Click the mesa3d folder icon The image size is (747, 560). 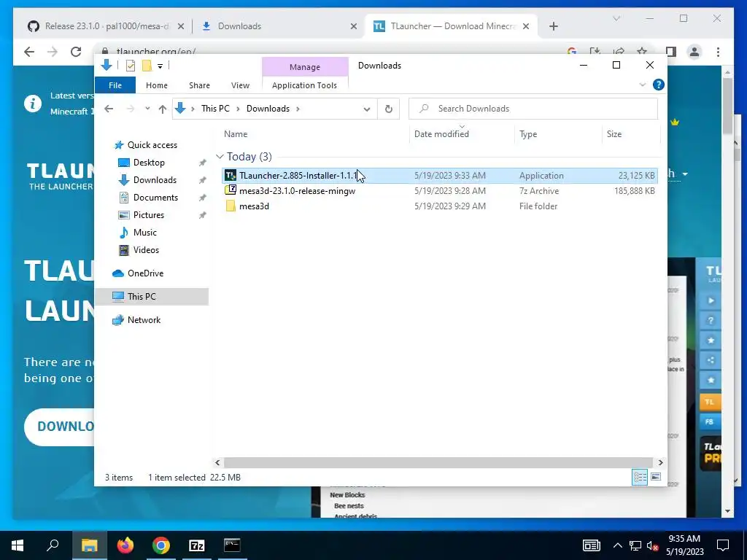click(231, 206)
